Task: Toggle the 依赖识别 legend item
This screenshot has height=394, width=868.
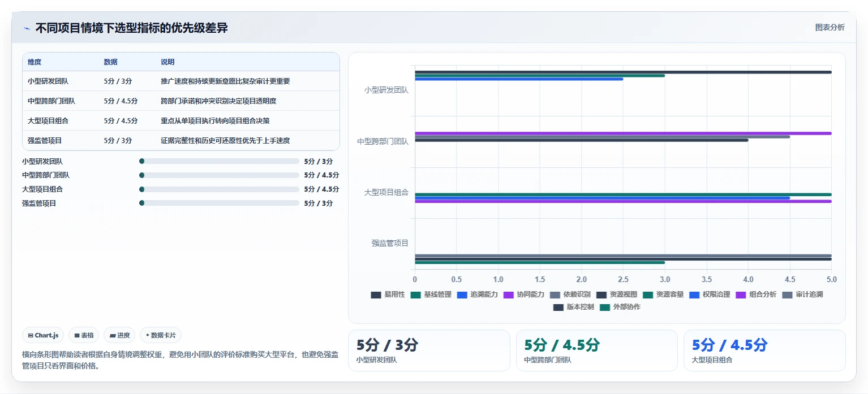Action: pos(570,295)
